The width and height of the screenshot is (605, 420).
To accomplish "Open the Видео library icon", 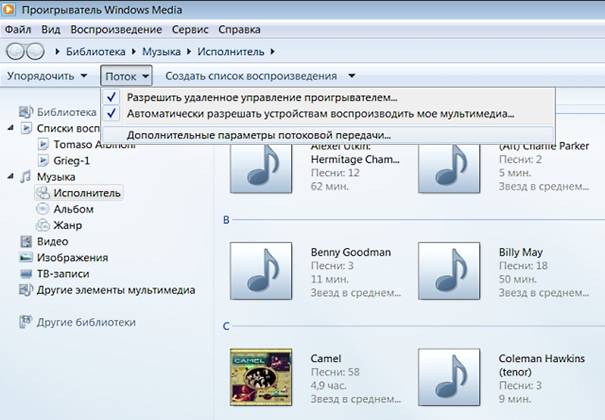I will (x=26, y=241).
